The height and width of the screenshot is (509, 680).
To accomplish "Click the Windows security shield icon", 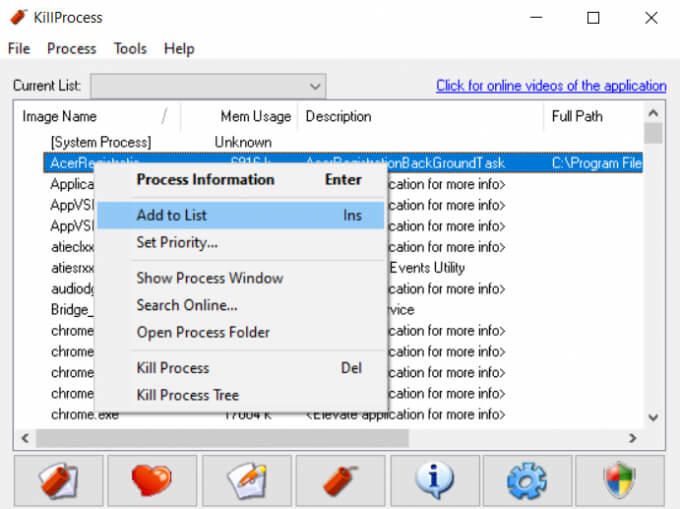I will pos(620,480).
